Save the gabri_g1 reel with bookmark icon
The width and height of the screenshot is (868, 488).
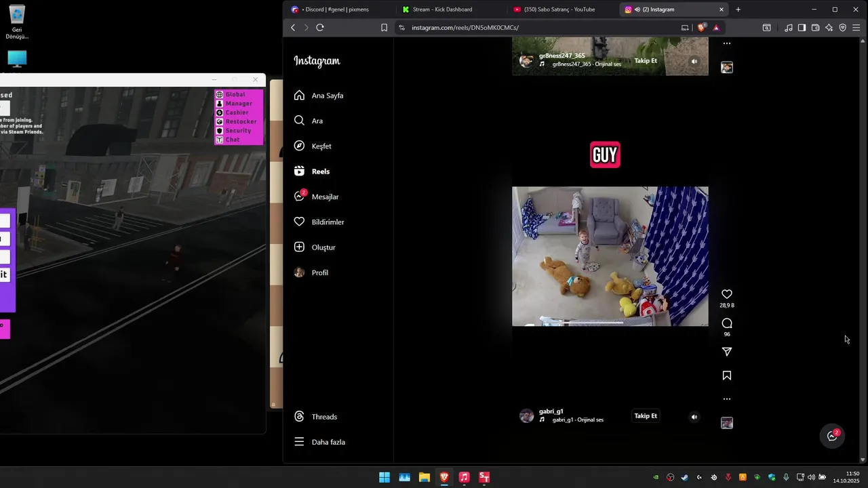pyautogui.click(x=727, y=375)
